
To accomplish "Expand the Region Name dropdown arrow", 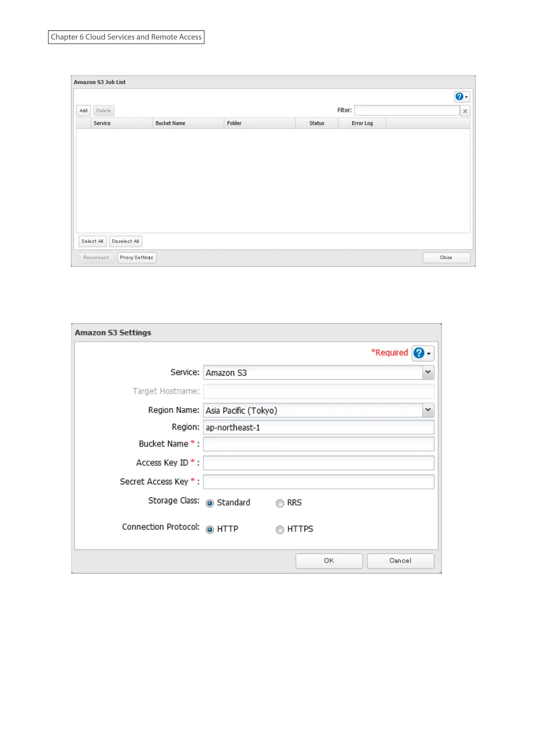I will point(428,410).
